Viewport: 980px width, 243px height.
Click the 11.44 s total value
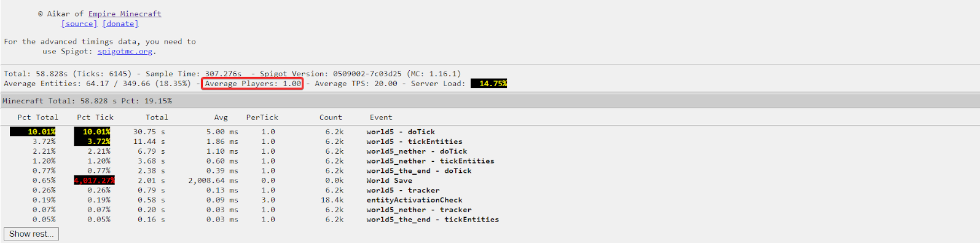149,141
